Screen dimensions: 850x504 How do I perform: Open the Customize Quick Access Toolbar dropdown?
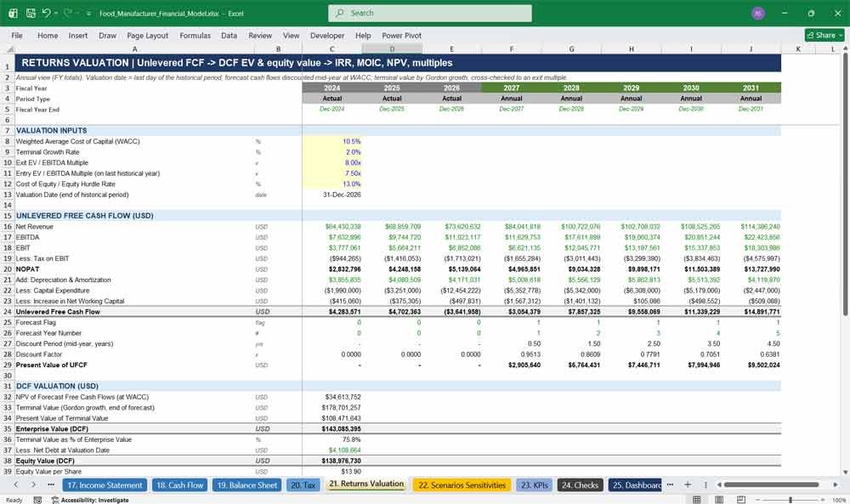pyautogui.click(x=88, y=14)
